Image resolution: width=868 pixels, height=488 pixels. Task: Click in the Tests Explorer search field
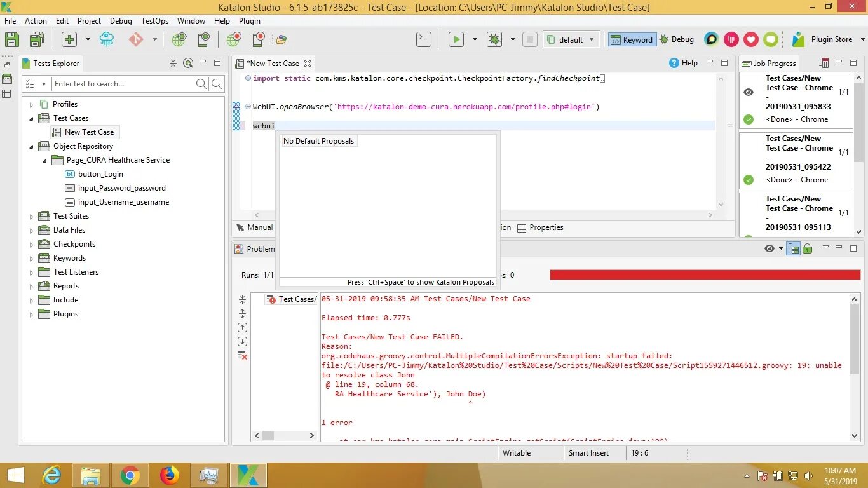123,84
